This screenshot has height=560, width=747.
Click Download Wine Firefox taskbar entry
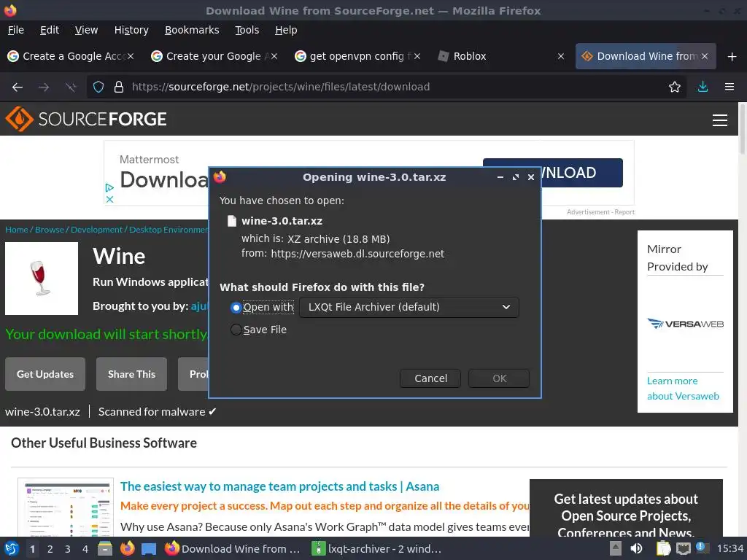tap(233, 548)
